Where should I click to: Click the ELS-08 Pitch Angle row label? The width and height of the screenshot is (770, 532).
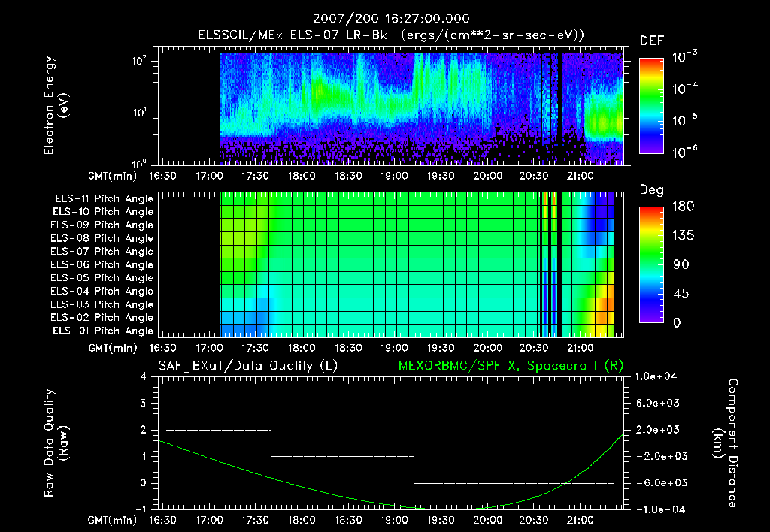point(102,238)
